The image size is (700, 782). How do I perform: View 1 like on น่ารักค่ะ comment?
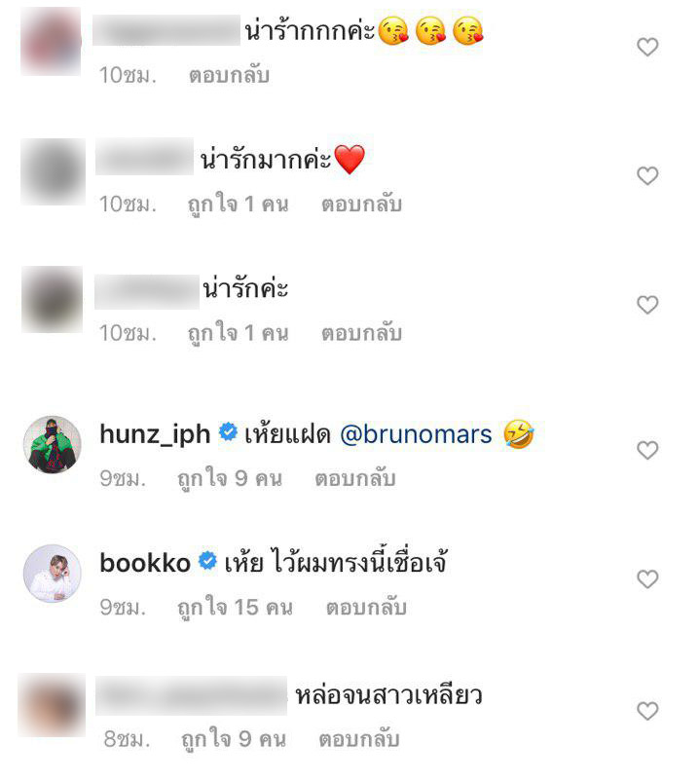(238, 333)
